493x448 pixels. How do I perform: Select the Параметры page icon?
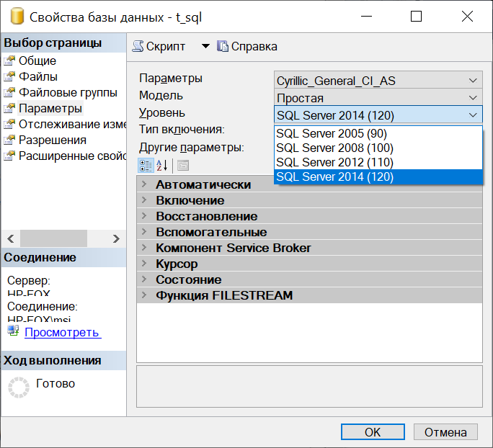tap(9, 108)
